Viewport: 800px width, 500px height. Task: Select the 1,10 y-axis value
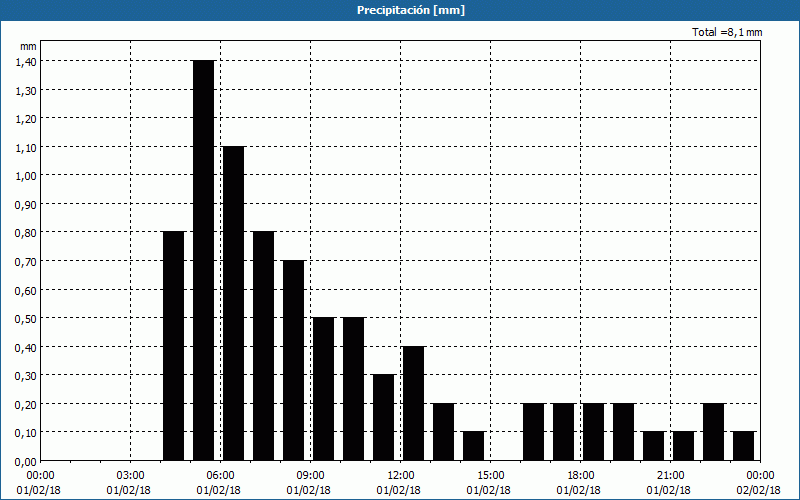coord(26,147)
